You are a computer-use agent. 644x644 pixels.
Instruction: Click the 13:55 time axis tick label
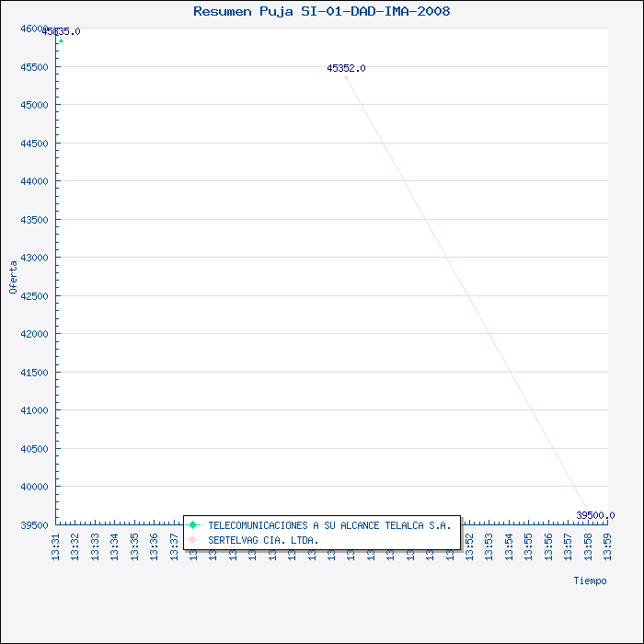(x=529, y=546)
